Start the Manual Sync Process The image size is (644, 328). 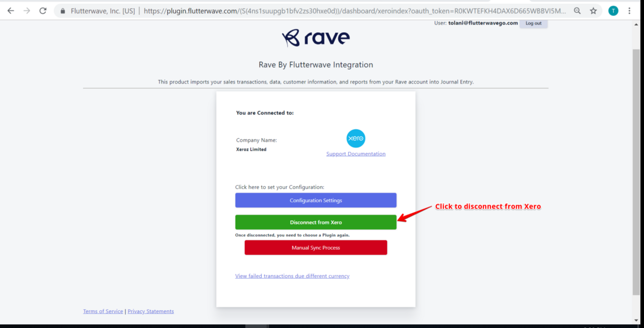pyautogui.click(x=316, y=248)
